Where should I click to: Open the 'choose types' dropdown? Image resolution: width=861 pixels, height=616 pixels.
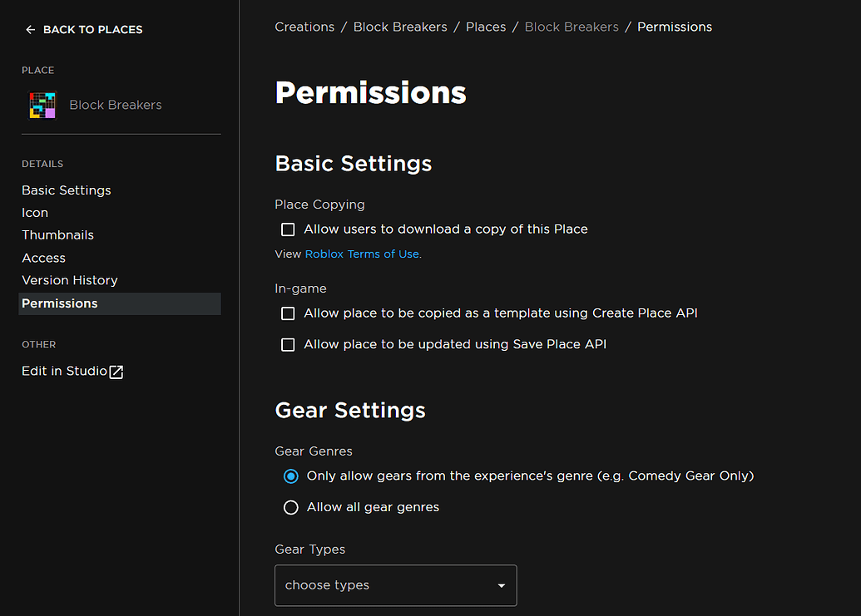coord(395,585)
